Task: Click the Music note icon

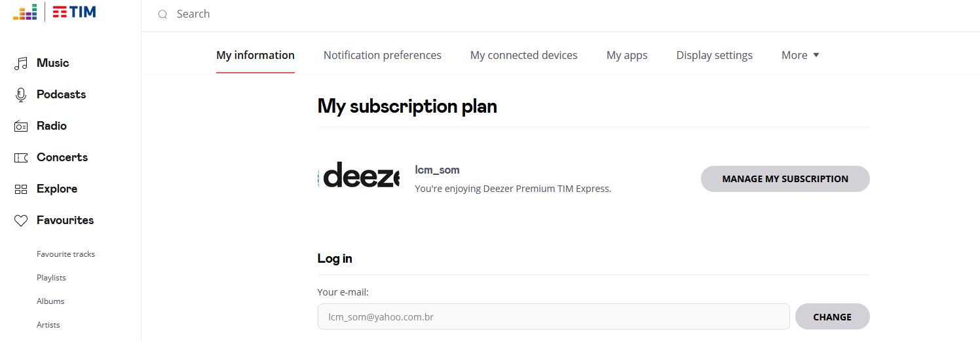Action: [x=21, y=64]
